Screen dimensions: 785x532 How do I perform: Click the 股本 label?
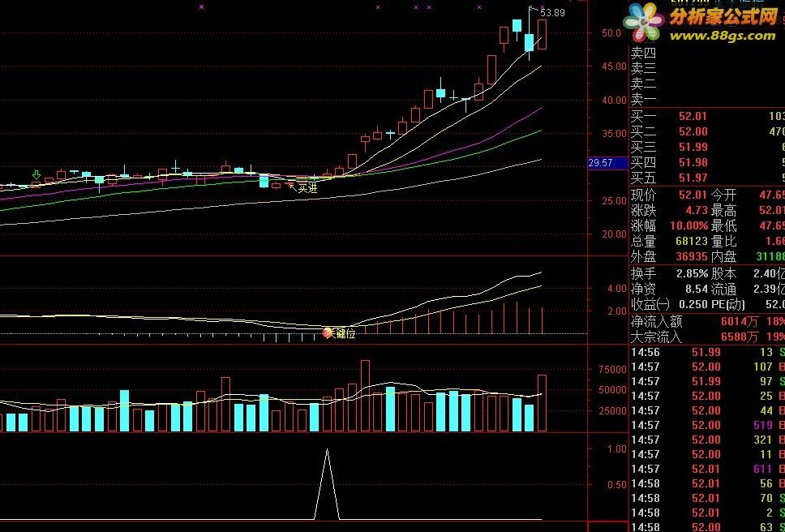coord(723,274)
